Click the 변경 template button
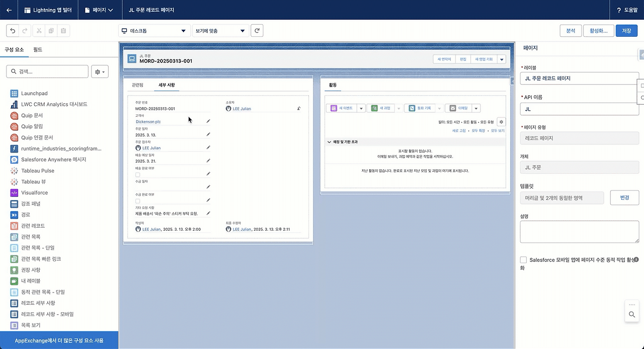 624,197
